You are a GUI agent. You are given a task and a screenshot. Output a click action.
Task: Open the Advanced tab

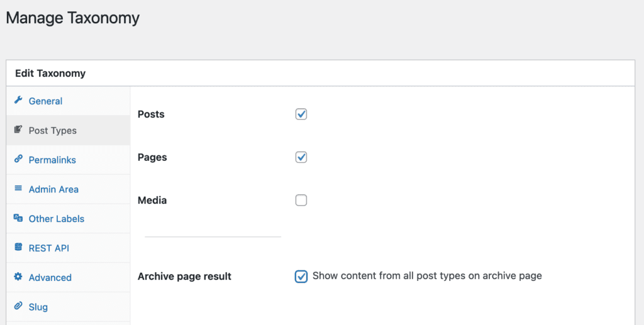68,277
